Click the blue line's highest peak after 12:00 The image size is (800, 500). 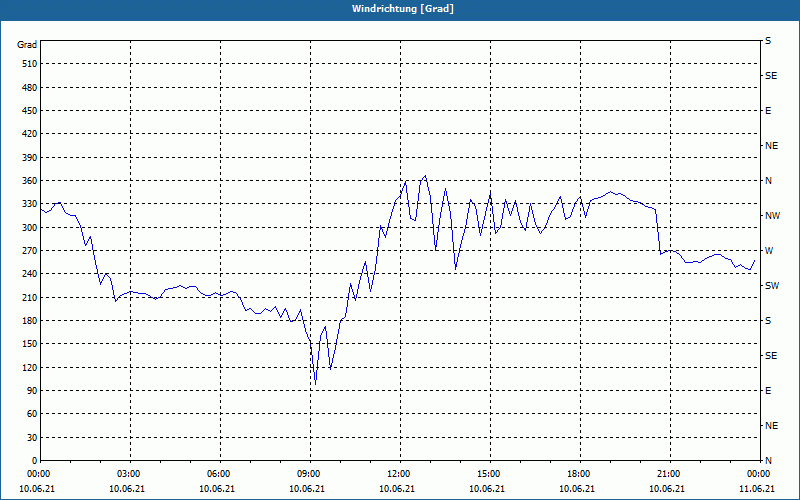click(x=426, y=176)
